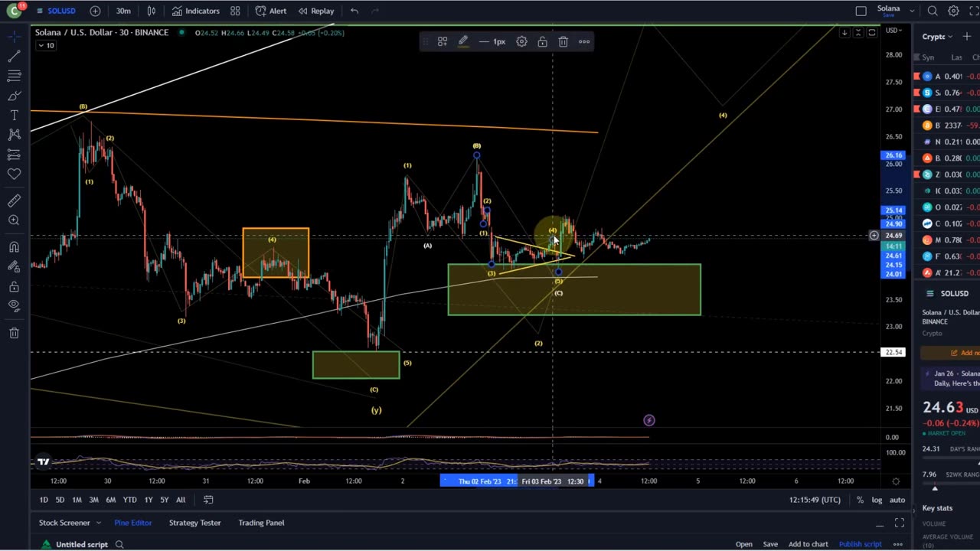Click Open in the Pine Editor
980x551 pixels.
(744, 544)
